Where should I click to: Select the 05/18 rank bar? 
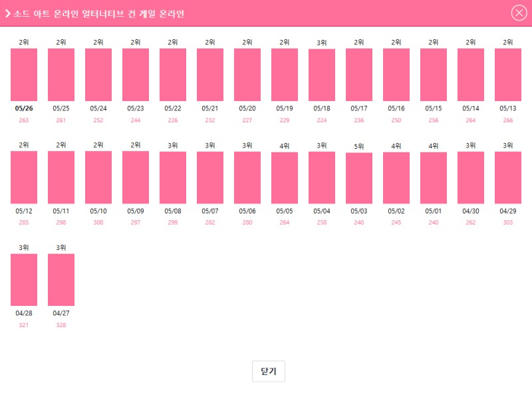click(x=322, y=75)
